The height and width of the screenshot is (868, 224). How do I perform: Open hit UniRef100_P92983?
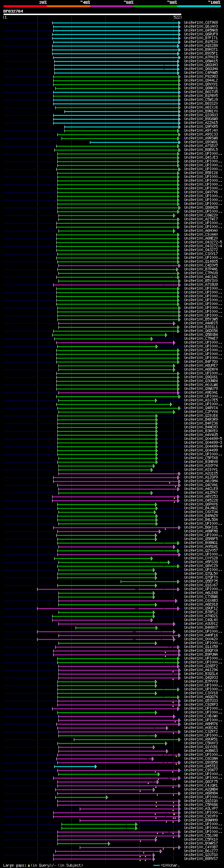(x=201, y=77)
